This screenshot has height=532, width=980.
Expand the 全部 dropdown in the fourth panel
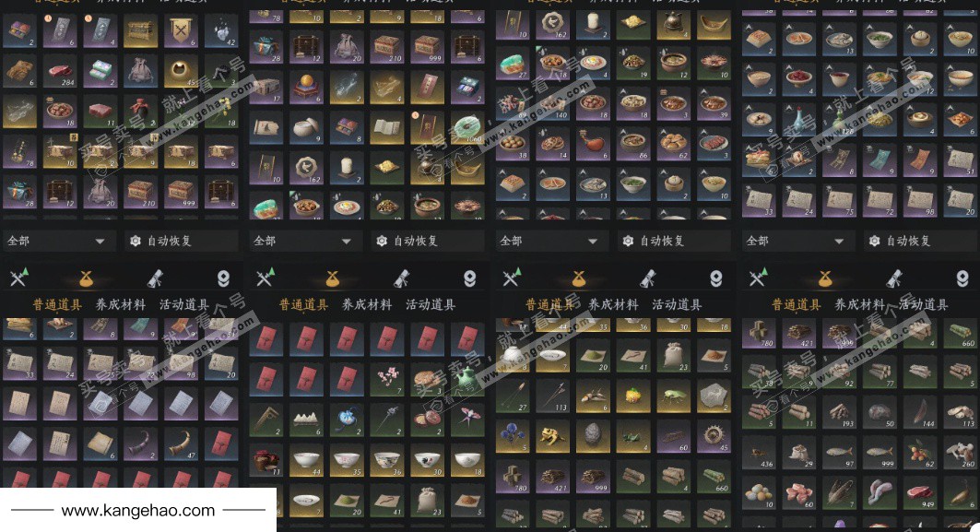point(797,241)
